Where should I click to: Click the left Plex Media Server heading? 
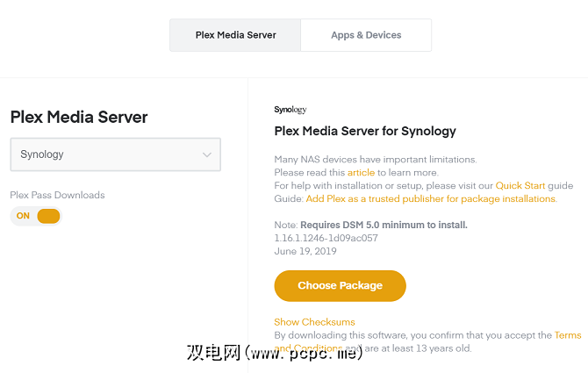coord(79,117)
